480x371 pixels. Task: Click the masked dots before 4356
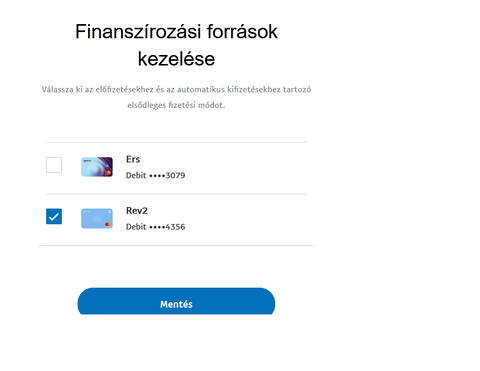click(x=157, y=227)
